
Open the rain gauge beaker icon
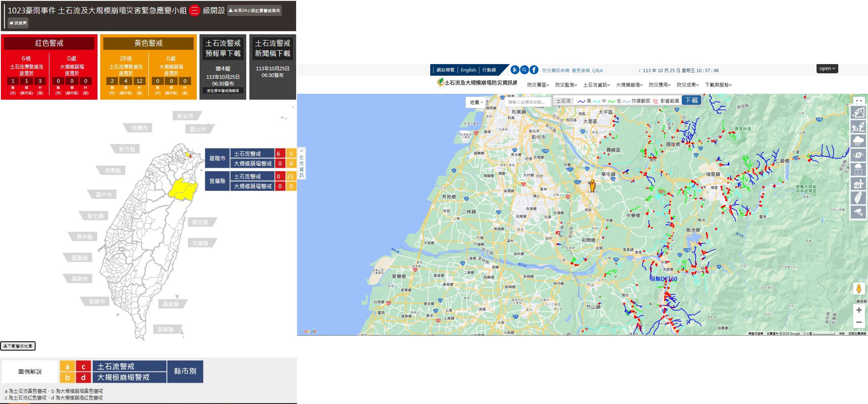coord(858,169)
